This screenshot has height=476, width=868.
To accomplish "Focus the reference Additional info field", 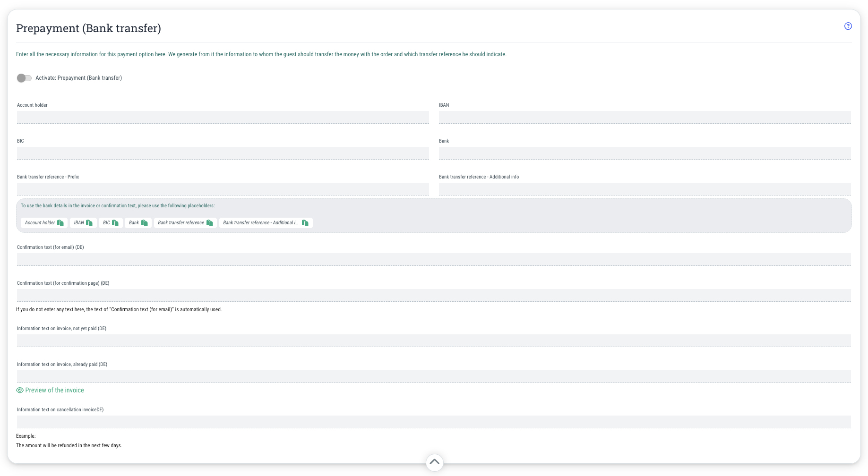I will (x=645, y=189).
